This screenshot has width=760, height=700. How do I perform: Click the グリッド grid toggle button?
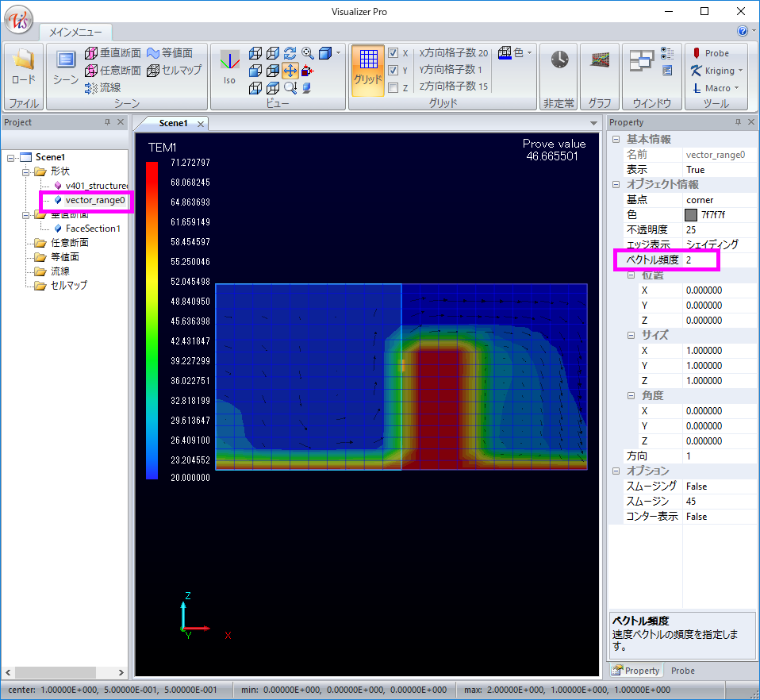(367, 67)
